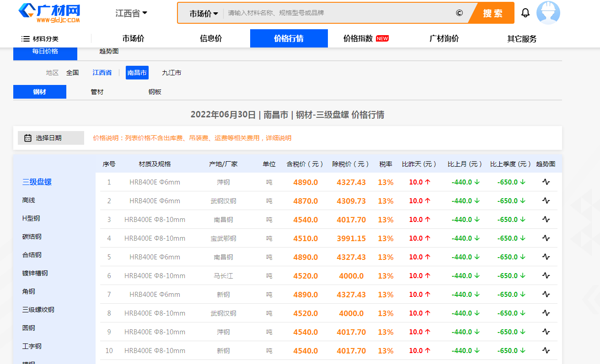Open the 其它服务 navigation tab
This screenshot has height=364, width=600.
[x=522, y=39]
